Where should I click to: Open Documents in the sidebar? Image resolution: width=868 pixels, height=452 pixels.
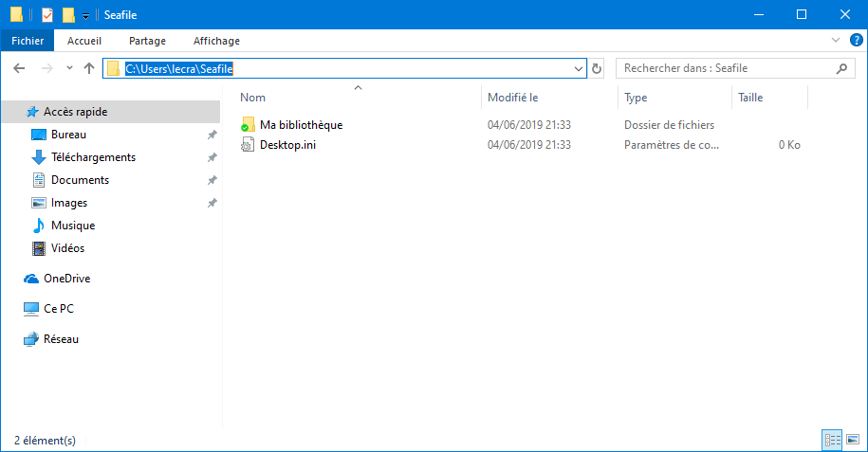click(x=80, y=180)
